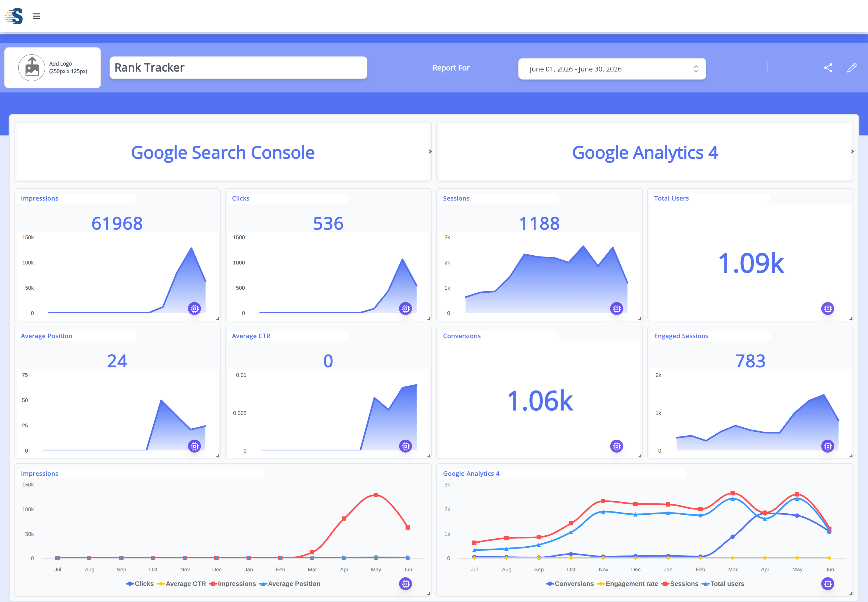Viewport: 868px width, 602px height.
Task: Open the report date range dropdown
Action: click(x=612, y=69)
